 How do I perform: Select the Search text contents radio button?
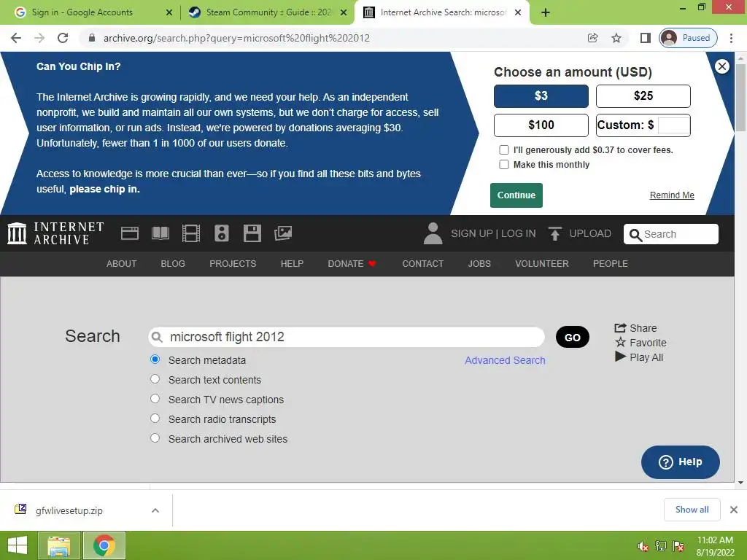click(155, 379)
